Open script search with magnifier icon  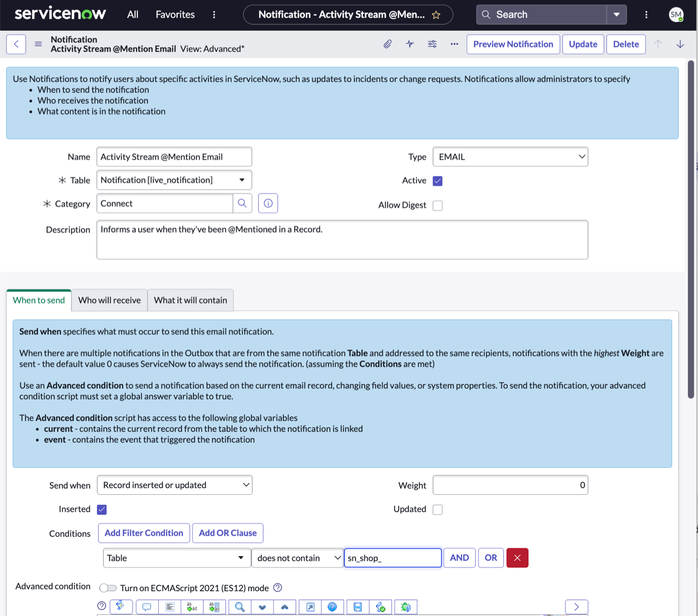pos(240,607)
